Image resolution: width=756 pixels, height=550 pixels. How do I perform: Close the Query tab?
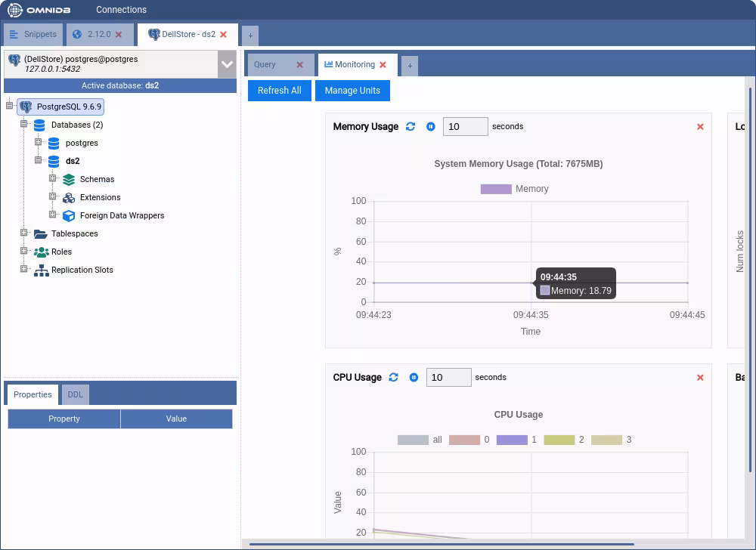(300, 64)
